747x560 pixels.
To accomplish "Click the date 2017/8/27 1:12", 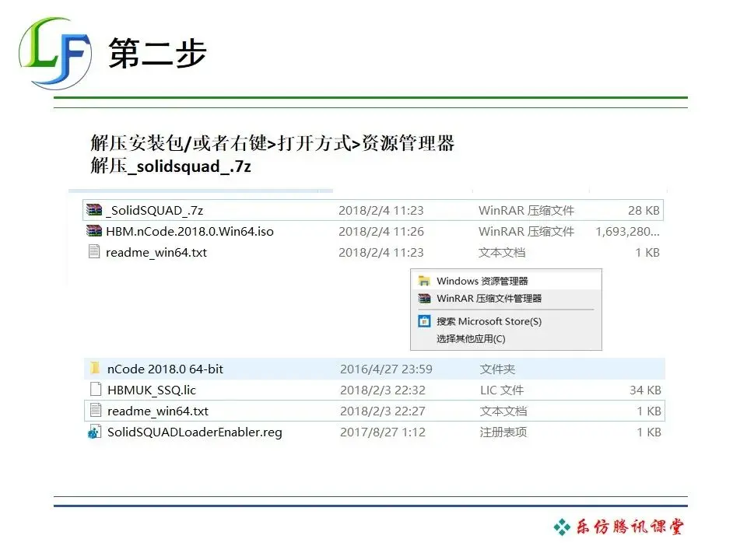I will click(383, 432).
